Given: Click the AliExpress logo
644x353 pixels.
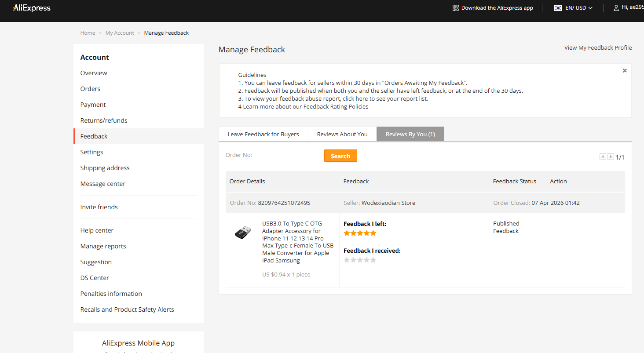Looking at the screenshot, I should click(32, 8).
